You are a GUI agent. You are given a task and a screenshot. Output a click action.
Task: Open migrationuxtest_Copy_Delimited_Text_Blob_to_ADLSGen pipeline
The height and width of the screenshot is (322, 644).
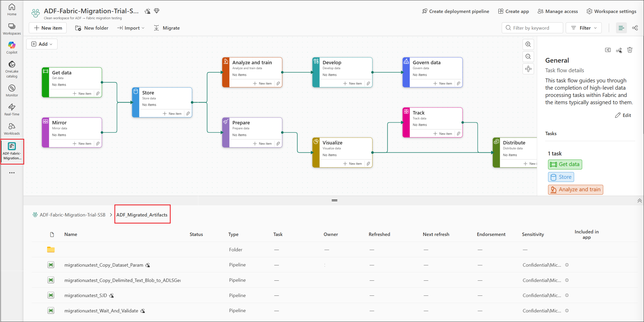[x=123, y=280]
